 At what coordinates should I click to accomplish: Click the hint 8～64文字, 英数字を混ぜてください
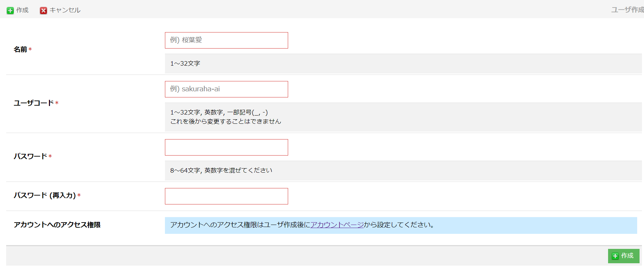click(221, 170)
